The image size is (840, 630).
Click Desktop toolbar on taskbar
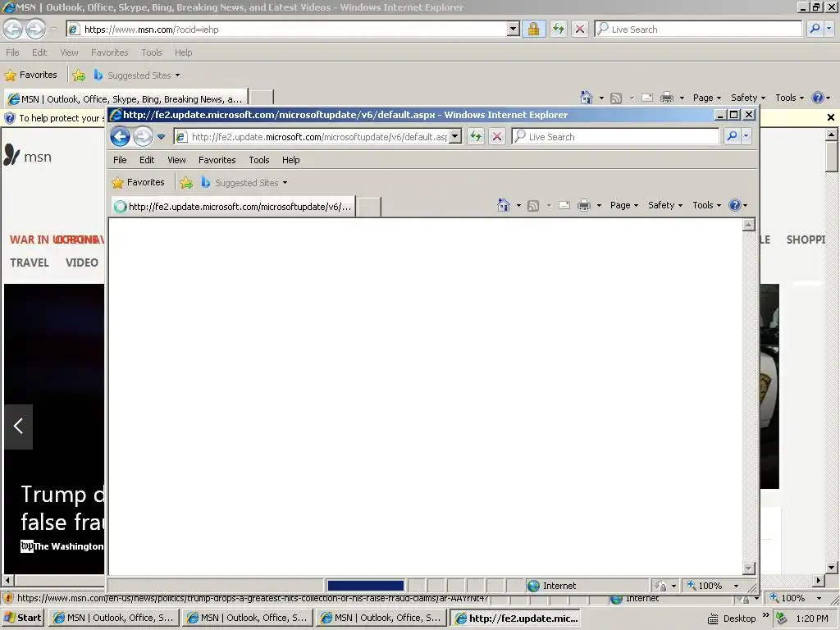732,619
